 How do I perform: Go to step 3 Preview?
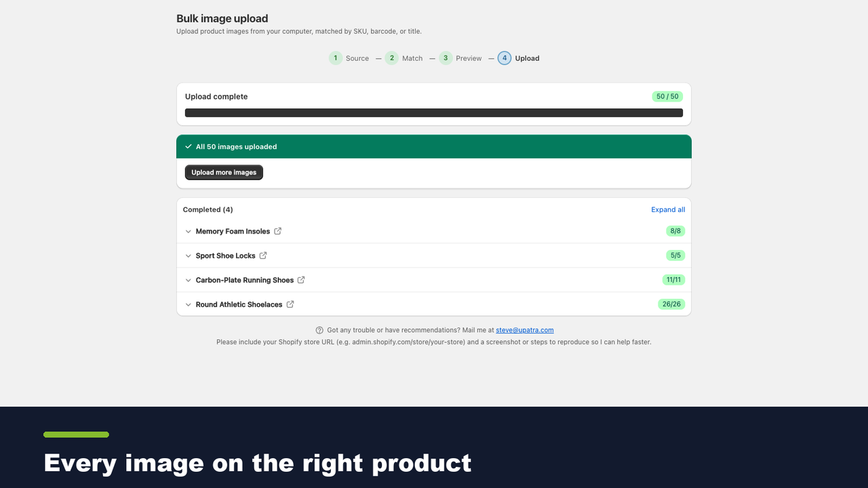460,58
